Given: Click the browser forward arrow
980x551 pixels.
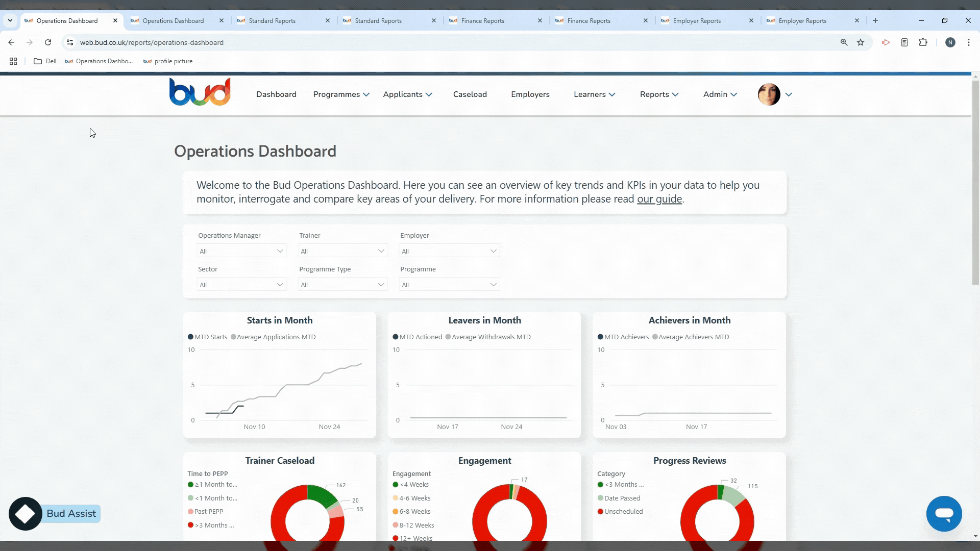Looking at the screenshot, I should (30, 42).
